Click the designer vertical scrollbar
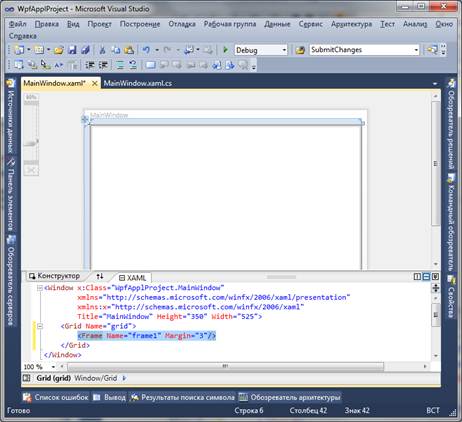The height and width of the screenshot is (422, 462). [x=435, y=163]
